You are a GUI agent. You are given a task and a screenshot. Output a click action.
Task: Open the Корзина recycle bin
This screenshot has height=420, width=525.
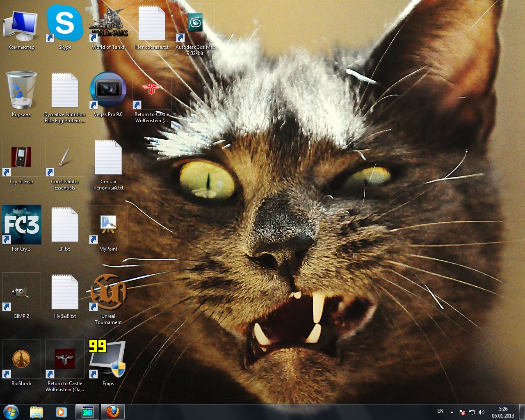(21, 91)
